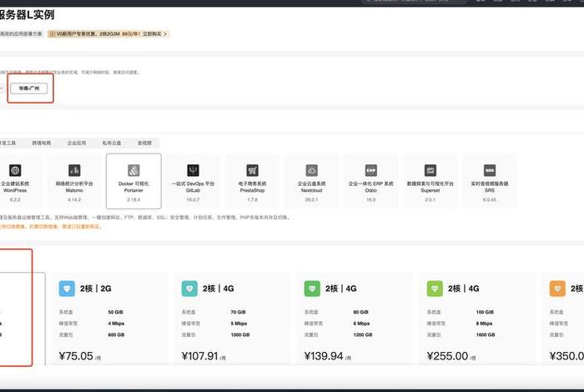
Task: Choose the Nextcloud cloud drive icon
Action: pyautogui.click(x=312, y=170)
